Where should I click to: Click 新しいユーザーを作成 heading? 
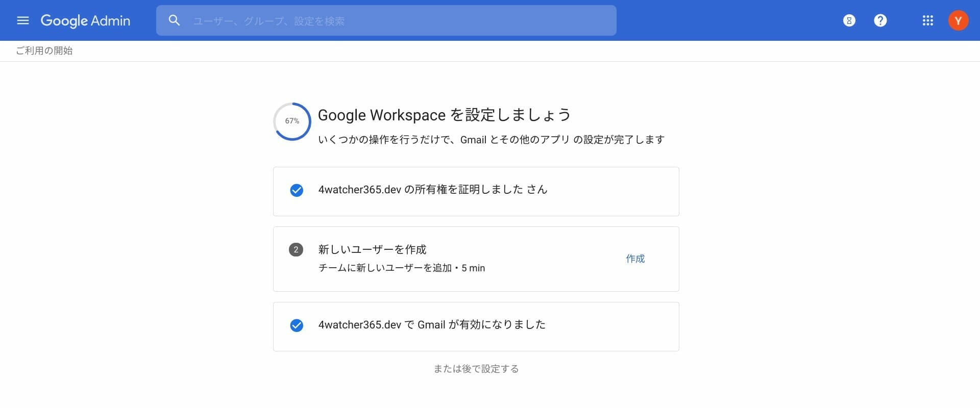click(372, 249)
